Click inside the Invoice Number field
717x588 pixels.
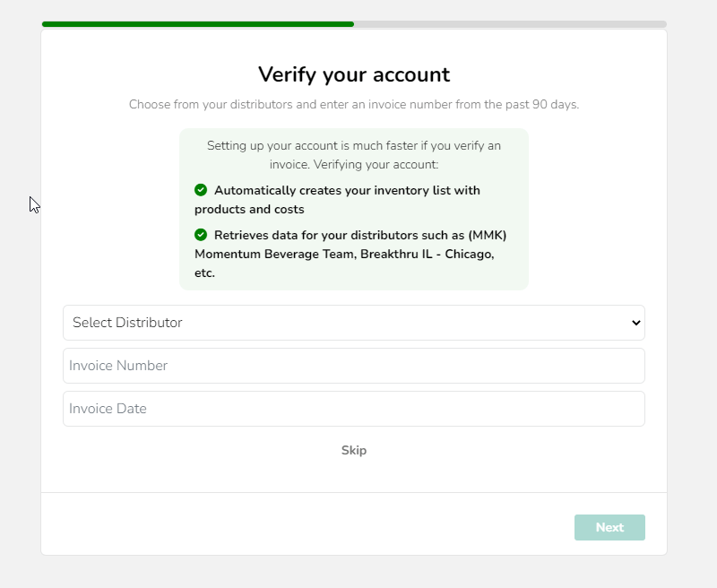pos(354,366)
